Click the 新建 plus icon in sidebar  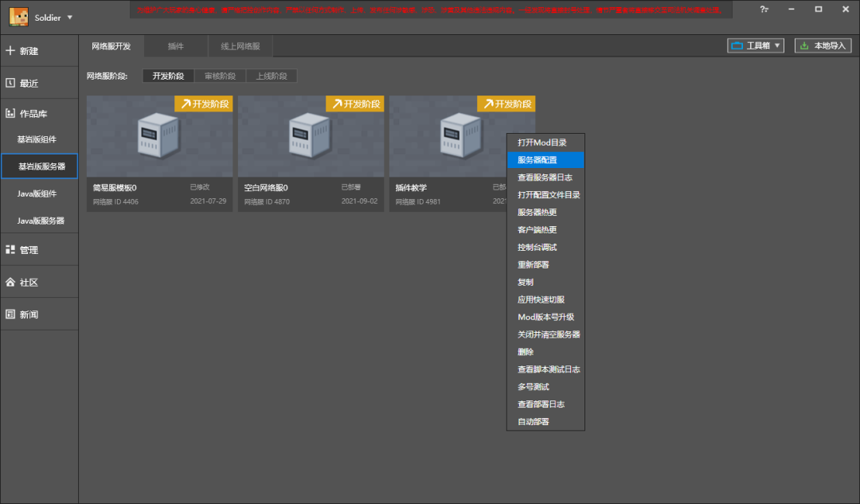pos(10,50)
